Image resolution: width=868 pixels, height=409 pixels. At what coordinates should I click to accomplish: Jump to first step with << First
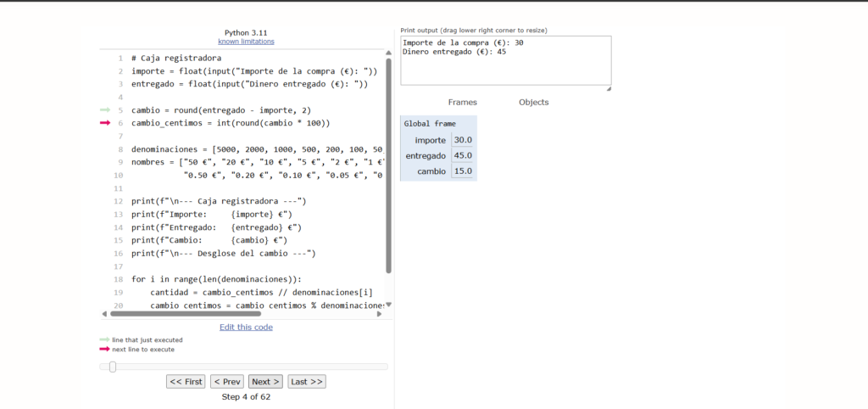(x=186, y=382)
